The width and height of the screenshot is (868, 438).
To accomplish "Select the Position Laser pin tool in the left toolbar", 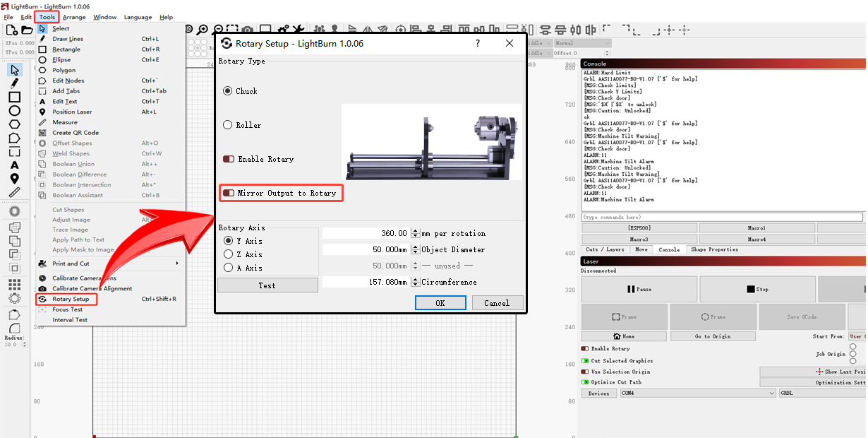I will point(15,179).
